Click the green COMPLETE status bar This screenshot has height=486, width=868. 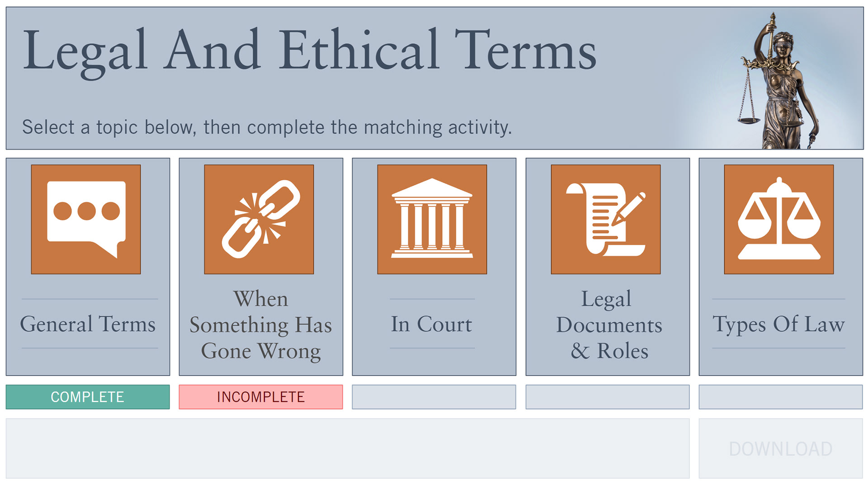click(x=88, y=397)
